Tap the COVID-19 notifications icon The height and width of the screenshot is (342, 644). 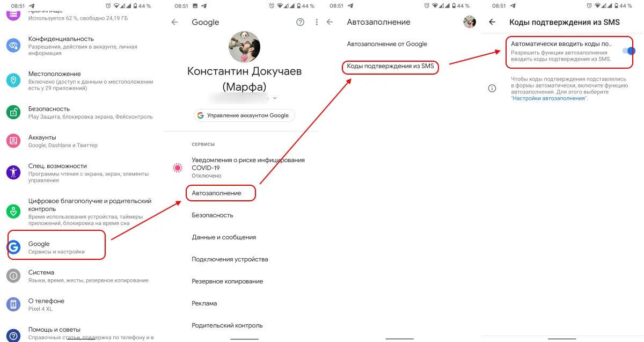tap(178, 168)
